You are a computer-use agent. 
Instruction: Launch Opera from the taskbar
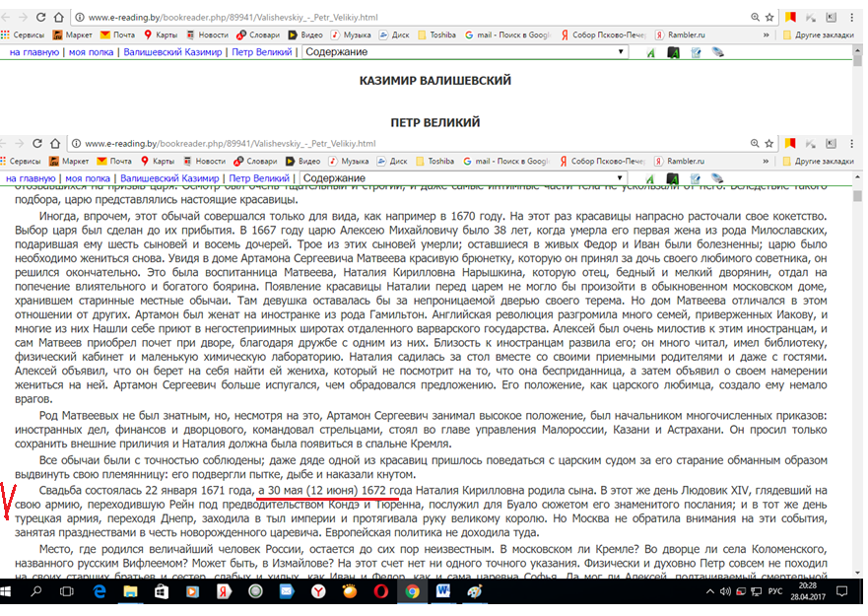(x=381, y=591)
